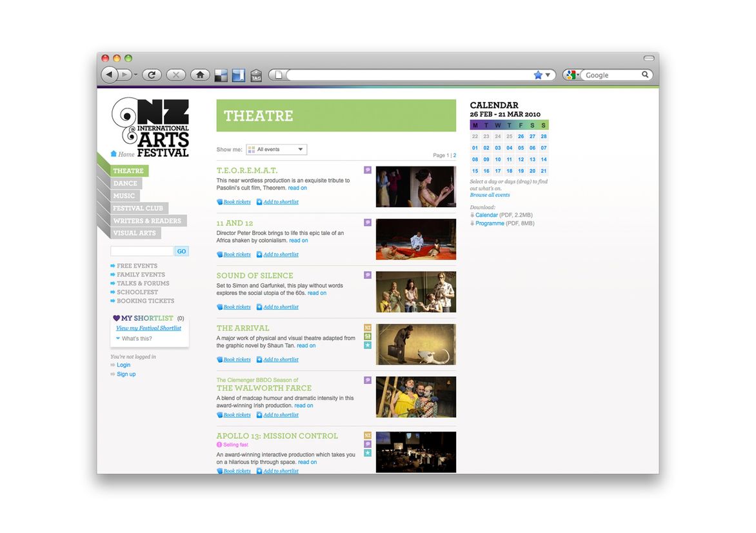
Task: Switch to the Dance section tab
Action: (x=125, y=183)
